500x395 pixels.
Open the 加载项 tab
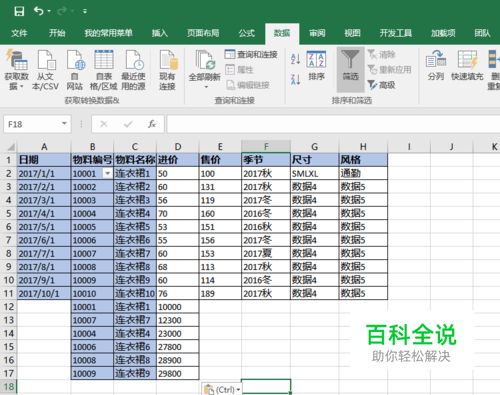click(x=443, y=33)
